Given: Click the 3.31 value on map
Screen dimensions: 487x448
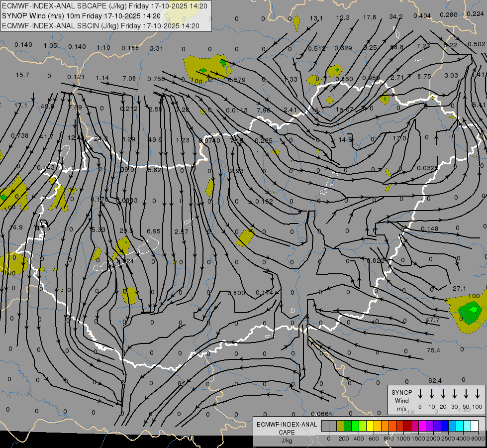Looking at the screenshot, I should 157,48.
